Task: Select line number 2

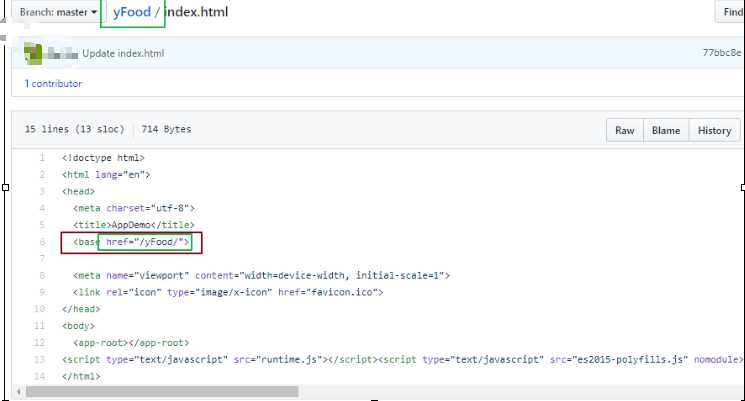Action: [x=42, y=175]
